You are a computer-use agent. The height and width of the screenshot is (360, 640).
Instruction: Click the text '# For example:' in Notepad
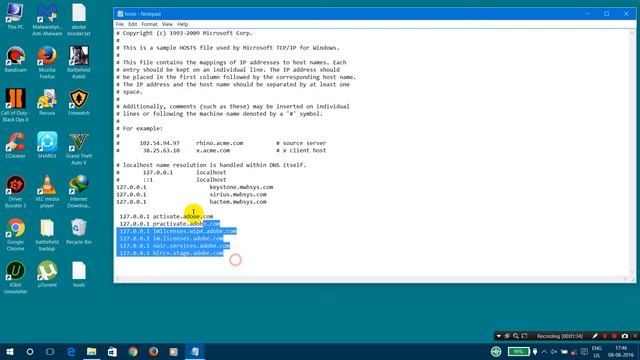tap(140, 129)
